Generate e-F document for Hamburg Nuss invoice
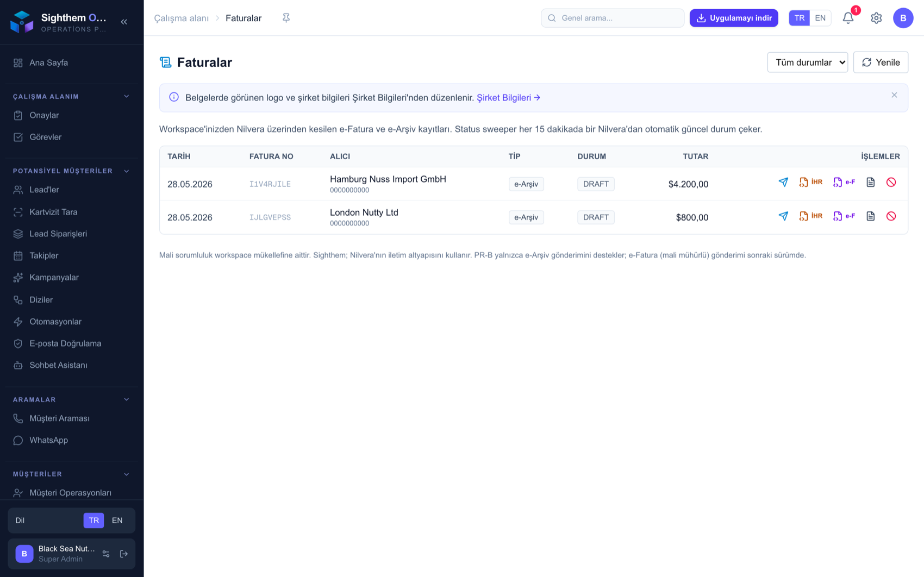924x577 pixels. pos(844,183)
